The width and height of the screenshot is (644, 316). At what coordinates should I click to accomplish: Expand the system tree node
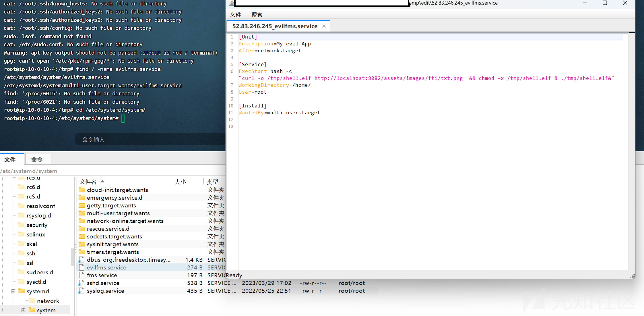[24, 310]
